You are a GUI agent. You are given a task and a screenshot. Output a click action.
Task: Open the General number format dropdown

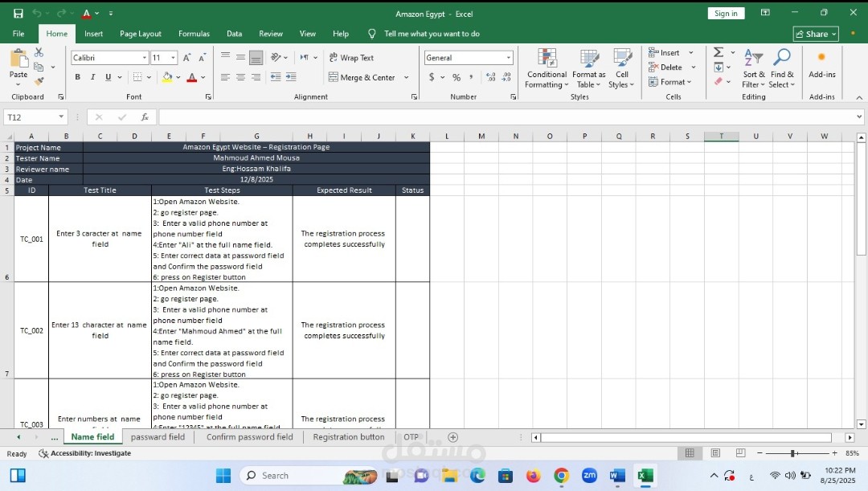click(x=509, y=58)
